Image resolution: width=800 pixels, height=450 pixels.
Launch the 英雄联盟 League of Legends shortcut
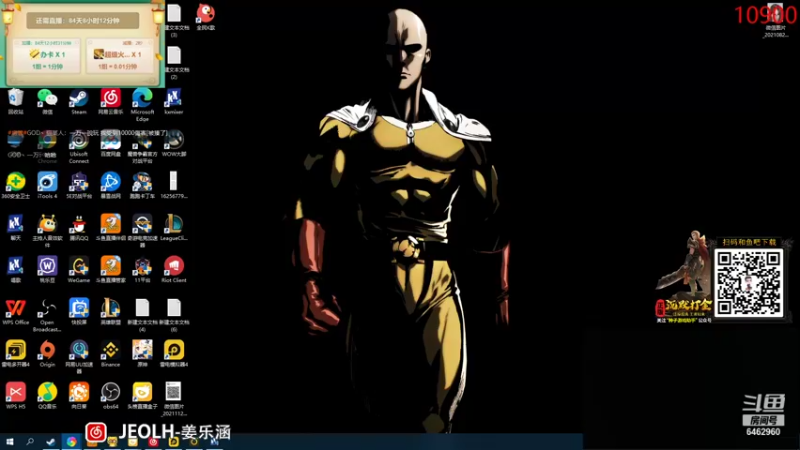pyautogui.click(x=110, y=311)
